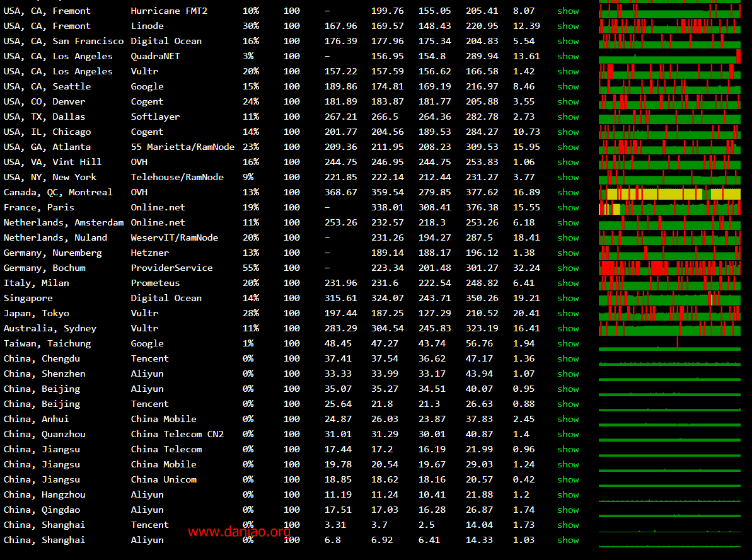Click the Taichung Google latency graph
The image size is (752, 560).
pos(669,343)
